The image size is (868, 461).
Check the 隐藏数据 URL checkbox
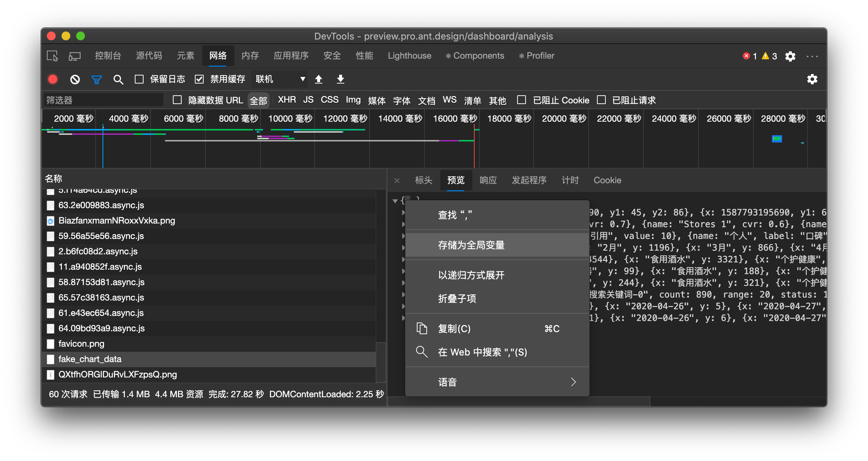click(177, 100)
